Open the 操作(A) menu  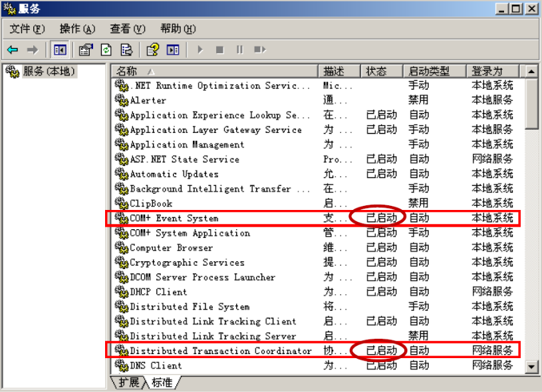[x=77, y=29]
